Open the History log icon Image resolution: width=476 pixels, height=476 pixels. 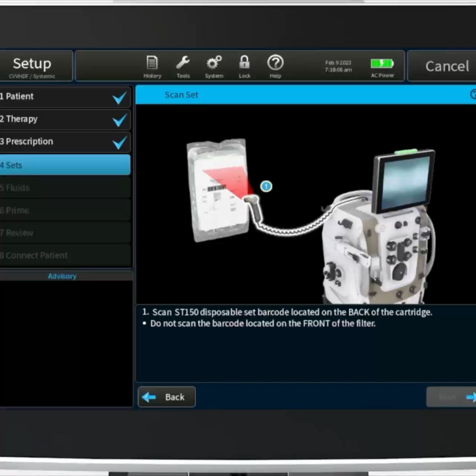[x=152, y=67]
